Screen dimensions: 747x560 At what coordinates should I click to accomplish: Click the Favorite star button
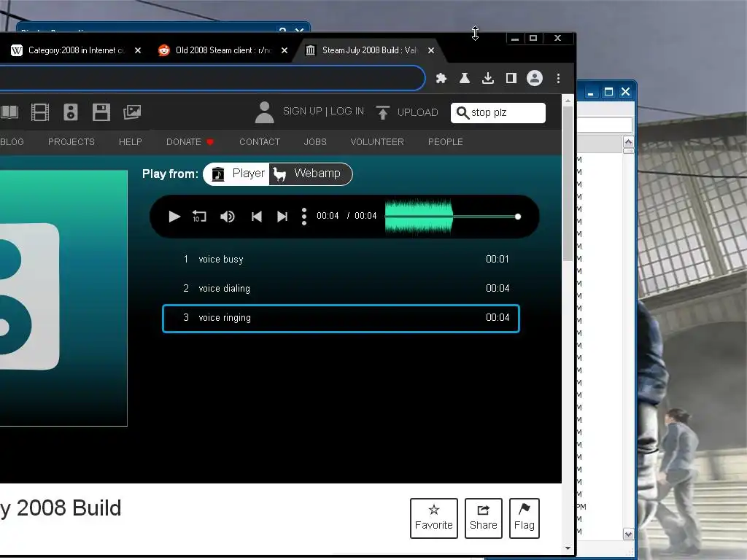[433, 518]
